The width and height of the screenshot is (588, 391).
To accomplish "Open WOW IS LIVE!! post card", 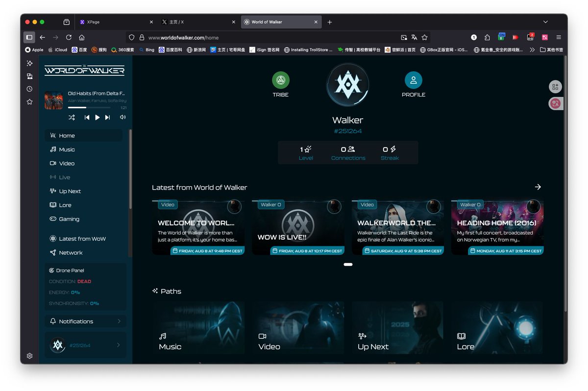I will (x=298, y=227).
